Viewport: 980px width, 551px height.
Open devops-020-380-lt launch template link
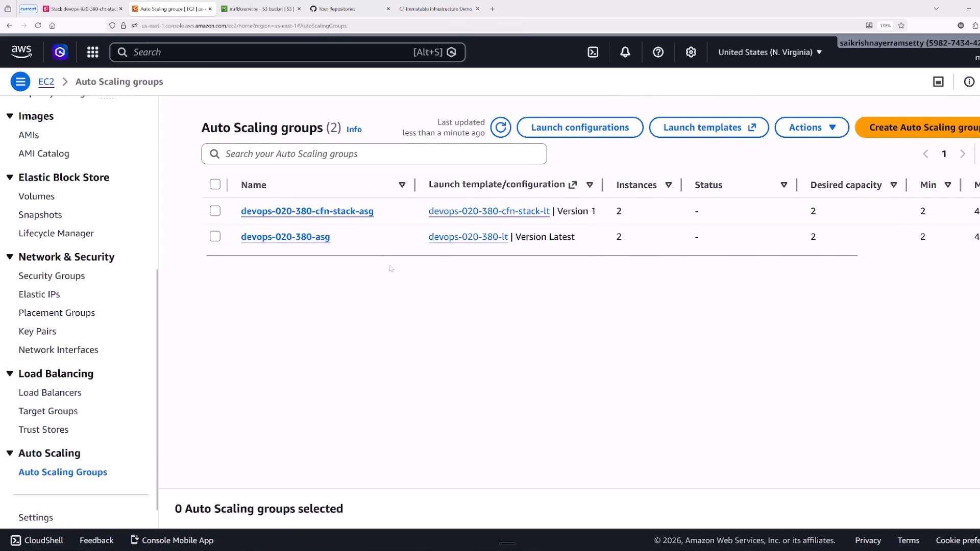[468, 237]
